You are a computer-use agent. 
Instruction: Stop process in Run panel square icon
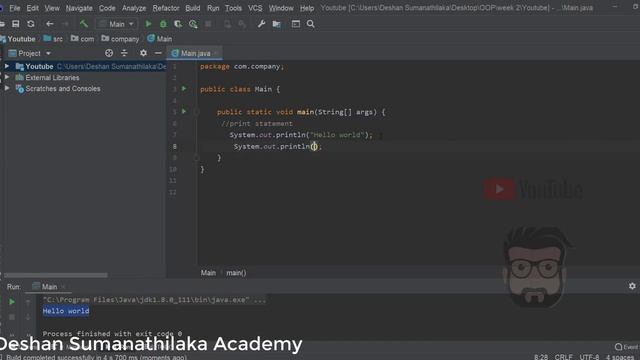tap(12, 317)
